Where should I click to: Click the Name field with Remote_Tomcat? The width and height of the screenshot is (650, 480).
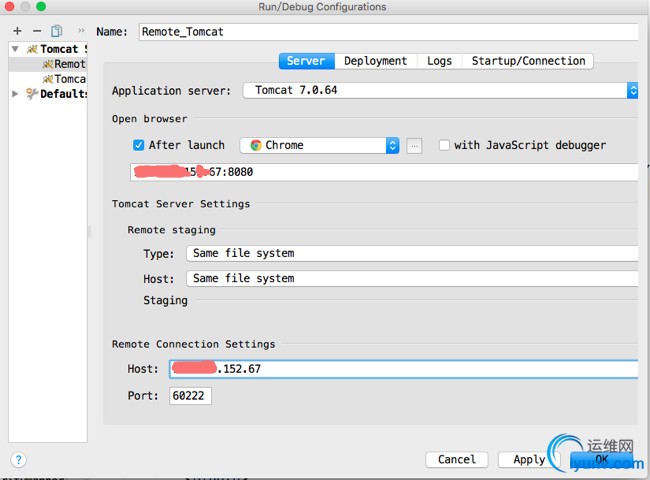click(388, 32)
